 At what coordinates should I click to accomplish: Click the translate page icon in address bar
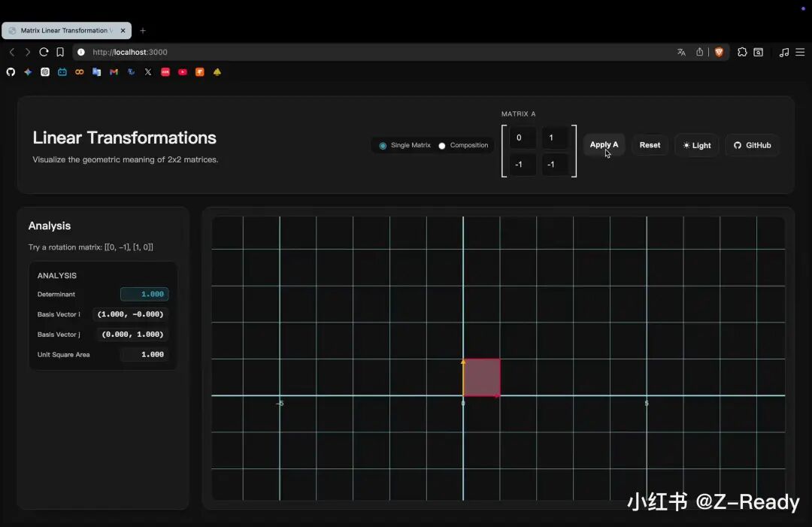coord(681,52)
